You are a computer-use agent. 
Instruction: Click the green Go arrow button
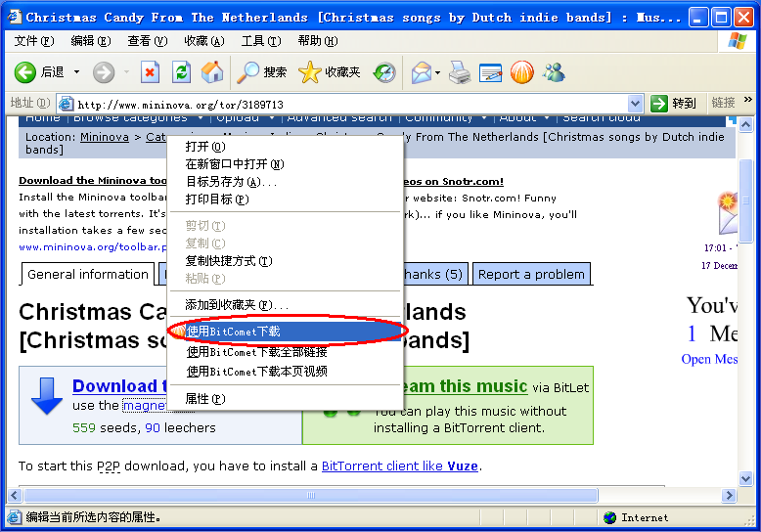click(658, 104)
